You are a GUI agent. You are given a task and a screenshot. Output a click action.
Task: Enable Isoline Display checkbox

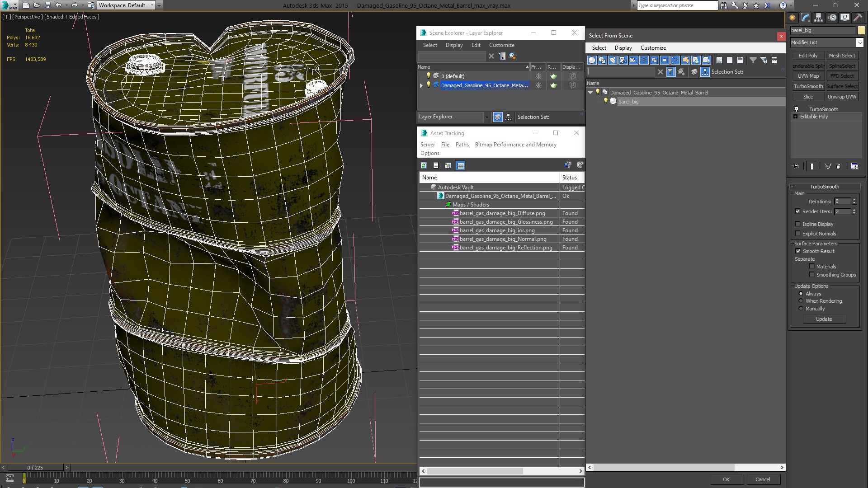[797, 224]
